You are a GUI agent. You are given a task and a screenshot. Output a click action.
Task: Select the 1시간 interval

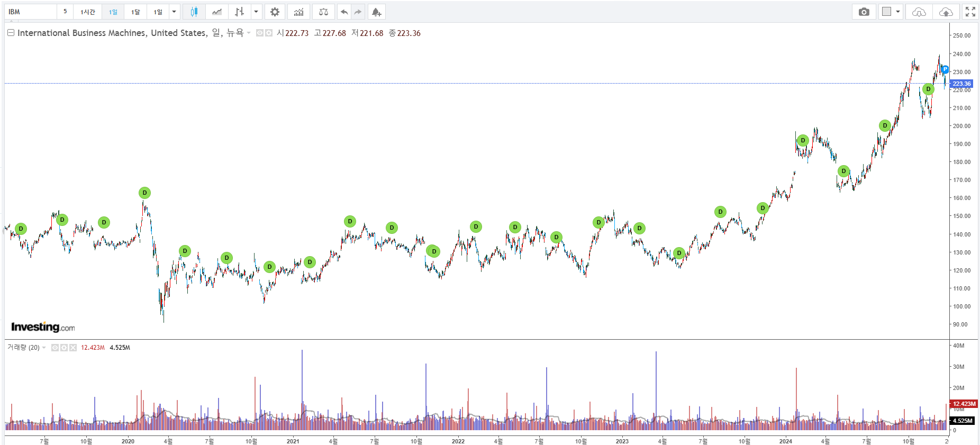point(88,12)
